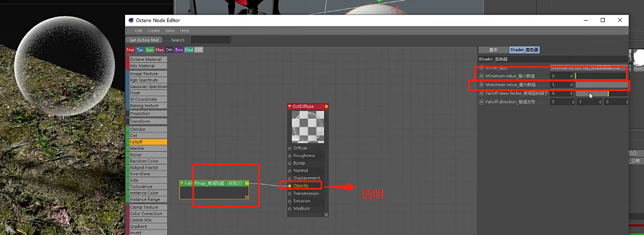Open the View menu

tap(170, 31)
